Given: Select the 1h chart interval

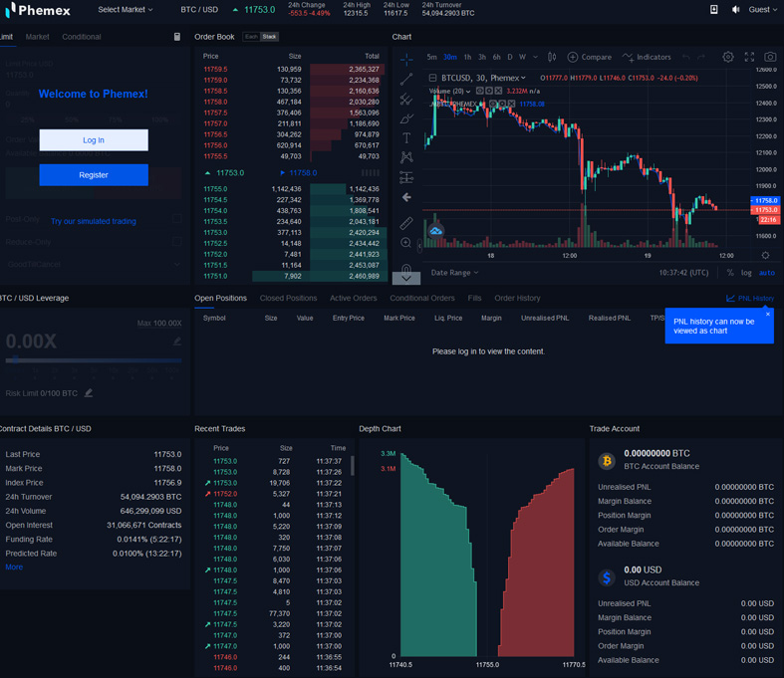Looking at the screenshot, I should tap(467, 57).
